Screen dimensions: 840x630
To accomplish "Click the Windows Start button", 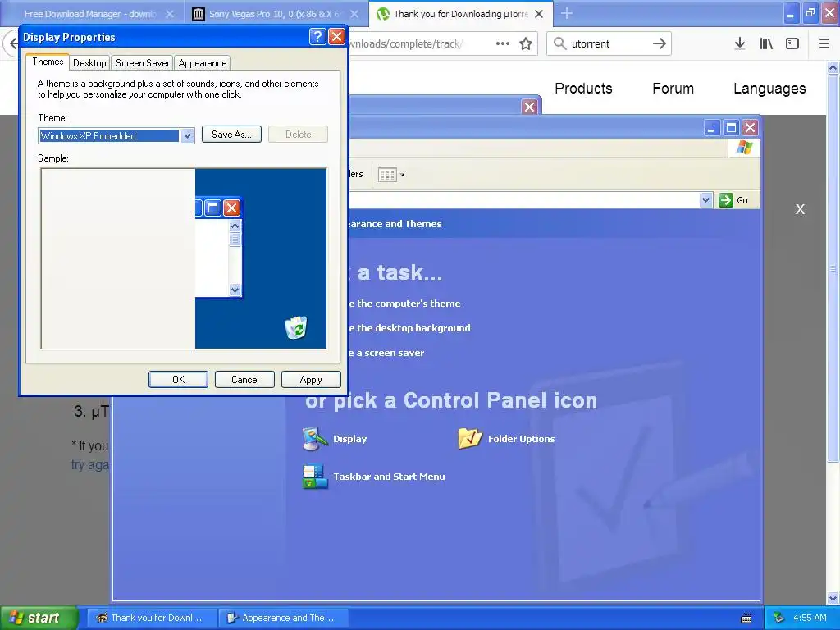I will click(38, 618).
